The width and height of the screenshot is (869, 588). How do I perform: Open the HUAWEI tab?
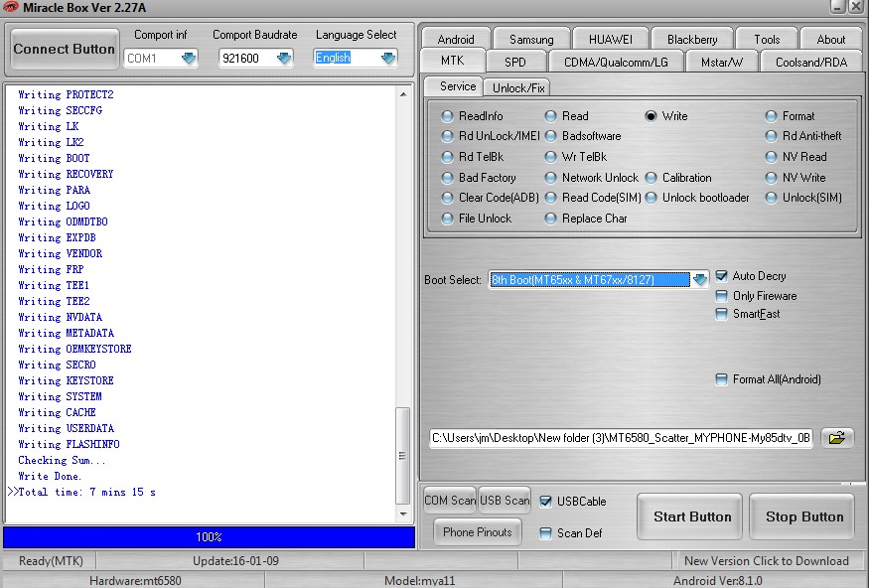tap(610, 39)
